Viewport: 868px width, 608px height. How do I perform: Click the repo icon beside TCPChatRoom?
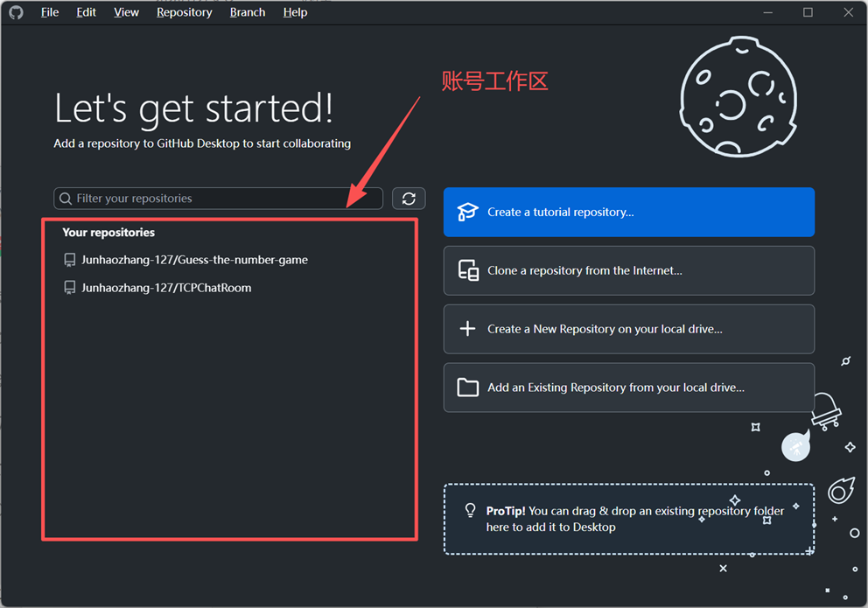(x=70, y=288)
